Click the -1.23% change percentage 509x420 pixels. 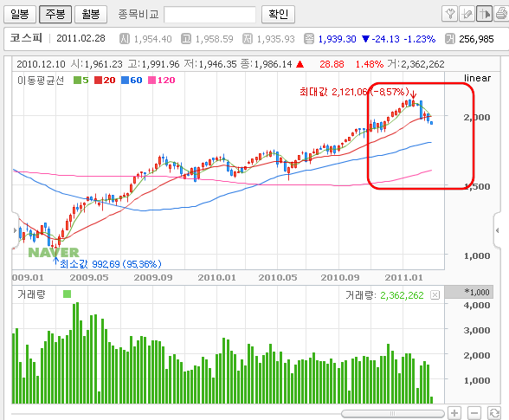pos(419,39)
